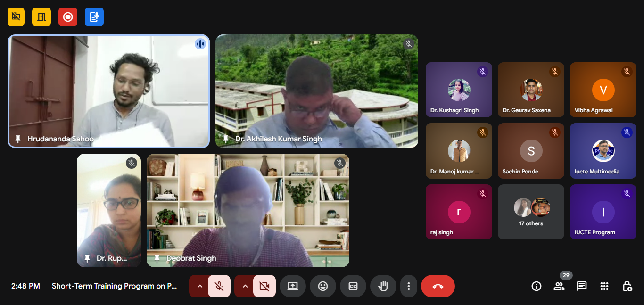The width and height of the screenshot is (644, 305).
Task: Present your screen now
Action: pyautogui.click(x=293, y=286)
